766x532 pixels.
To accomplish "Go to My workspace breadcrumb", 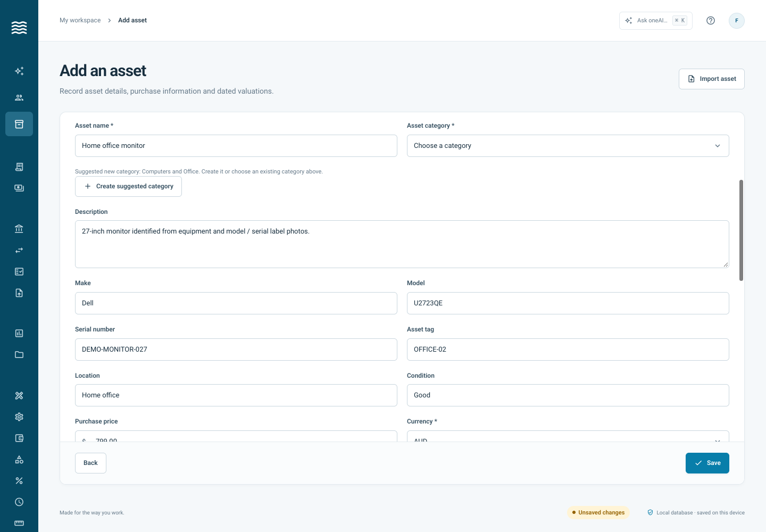I will (x=80, y=20).
